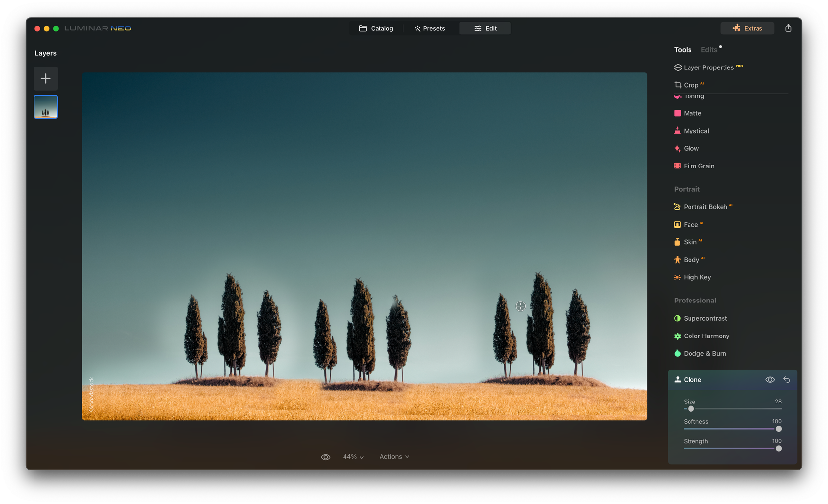Viewport: 828px width, 504px height.
Task: Select the tree image layer thumbnail
Action: [46, 107]
